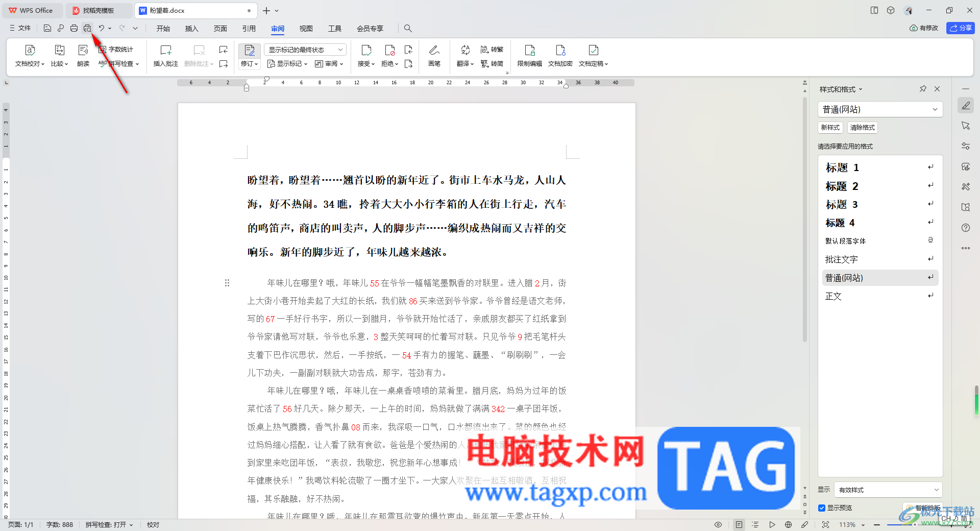Click the 分享 share button
980x531 pixels.
click(961, 28)
